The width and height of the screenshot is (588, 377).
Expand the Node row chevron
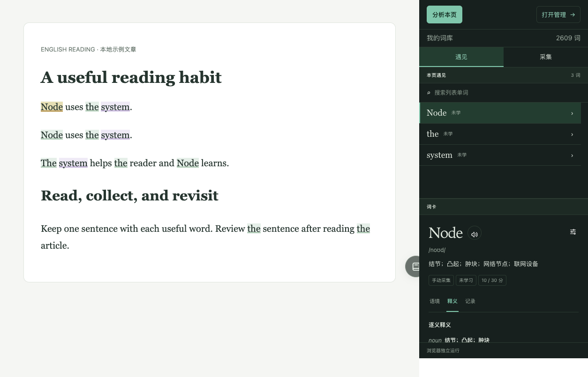[x=572, y=113]
